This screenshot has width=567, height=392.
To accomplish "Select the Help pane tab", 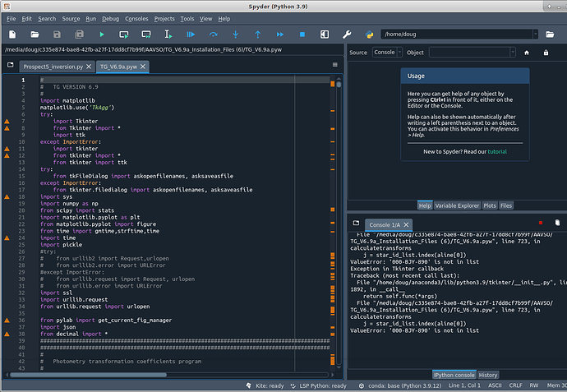I will coord(425,205).
